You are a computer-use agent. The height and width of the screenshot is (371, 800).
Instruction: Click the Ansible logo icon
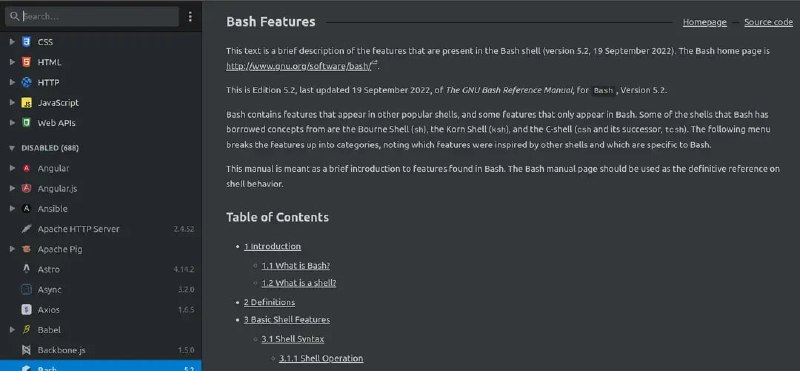27,209
